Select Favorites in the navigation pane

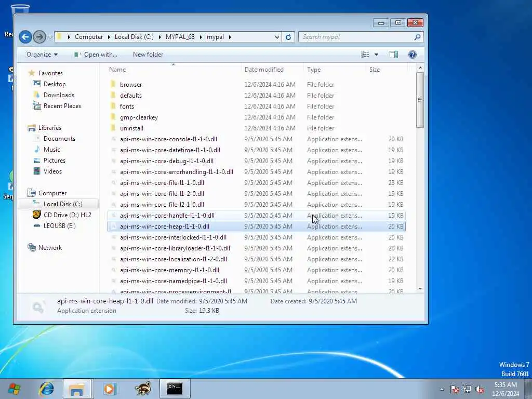pos(50,73)
